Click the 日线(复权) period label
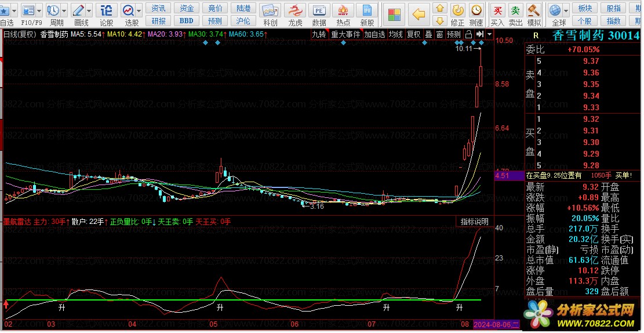Viewport: 644px width, 333px height. [20, 34]
